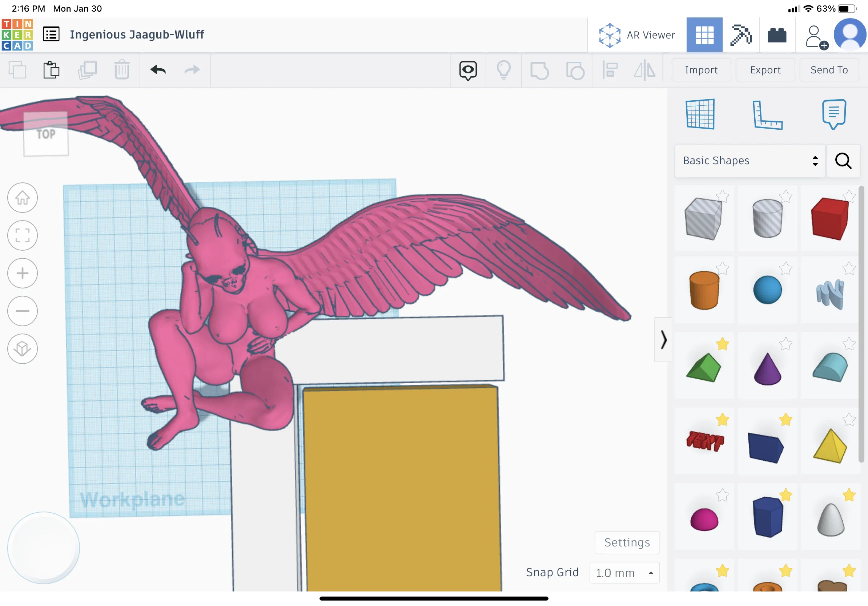
Task: Click the shapes search magnifier icon
Action: click(x=843, y=161)
